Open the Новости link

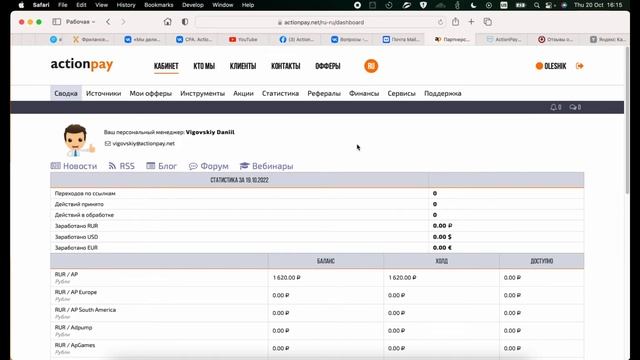click(x=74, y=166)
